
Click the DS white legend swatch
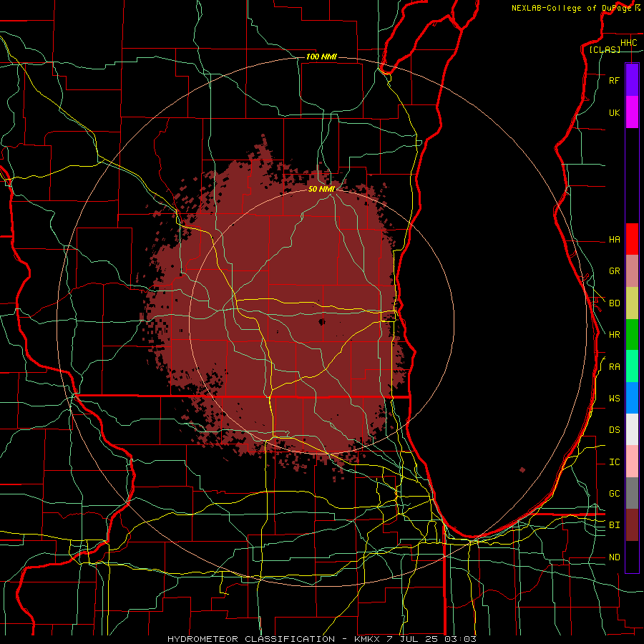coord(632,429)
